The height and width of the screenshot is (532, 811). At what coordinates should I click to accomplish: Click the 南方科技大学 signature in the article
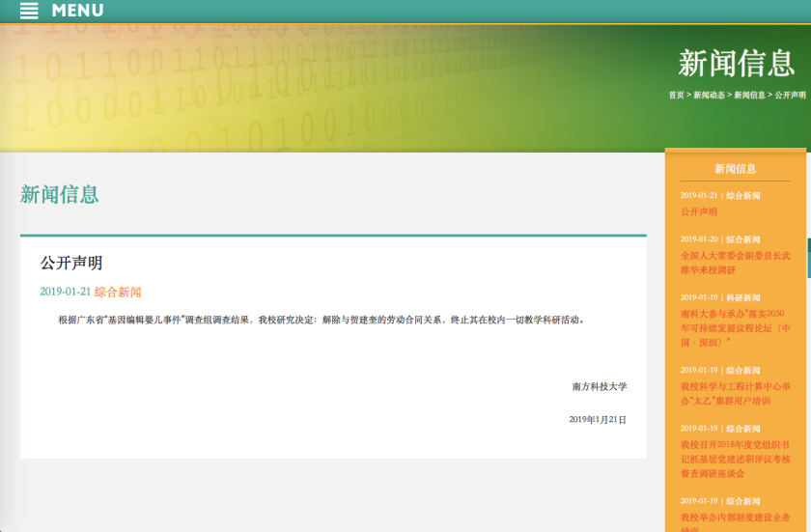[599, 386]
